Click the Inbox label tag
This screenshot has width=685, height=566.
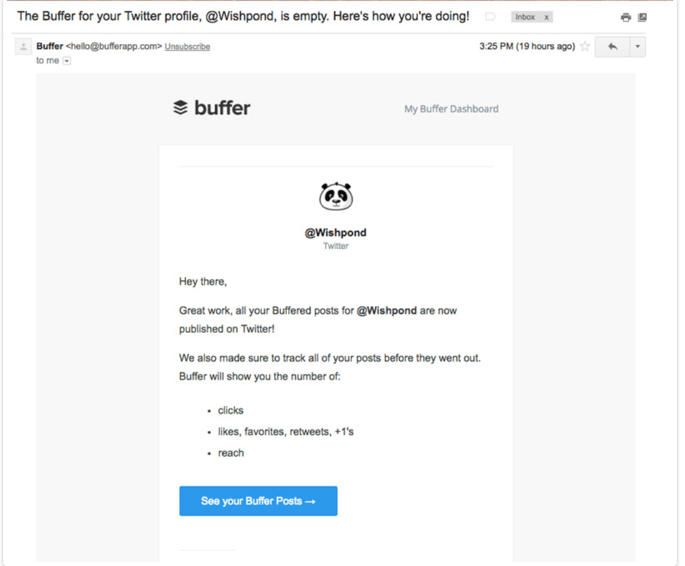click(525, 17)
